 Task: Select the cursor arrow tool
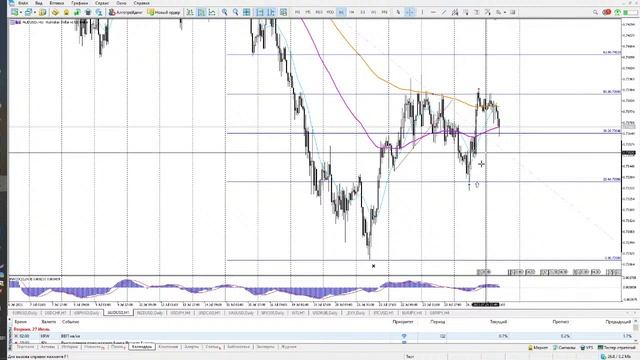click(x=398, y=12)
